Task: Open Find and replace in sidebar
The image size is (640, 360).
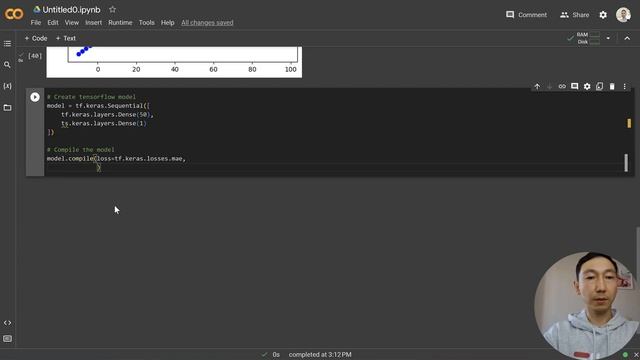Action: 7,64
